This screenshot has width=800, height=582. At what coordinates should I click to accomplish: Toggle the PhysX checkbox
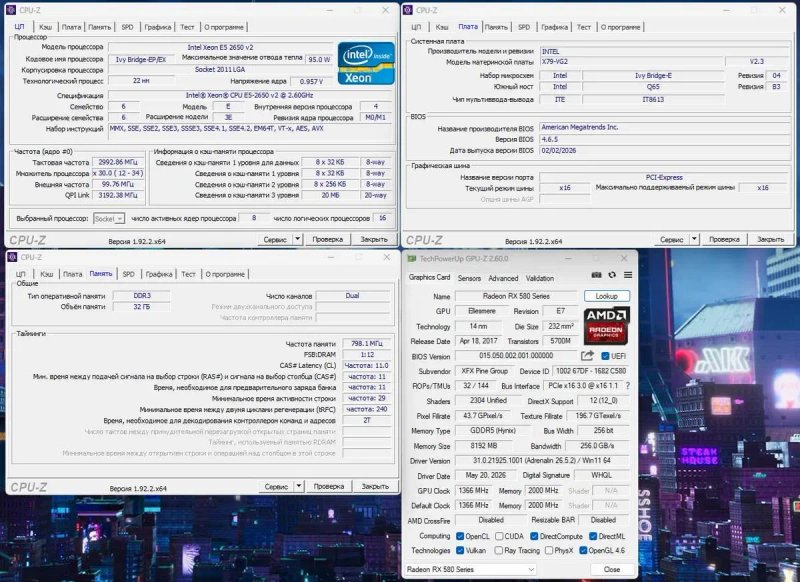[x=548, y=550]
